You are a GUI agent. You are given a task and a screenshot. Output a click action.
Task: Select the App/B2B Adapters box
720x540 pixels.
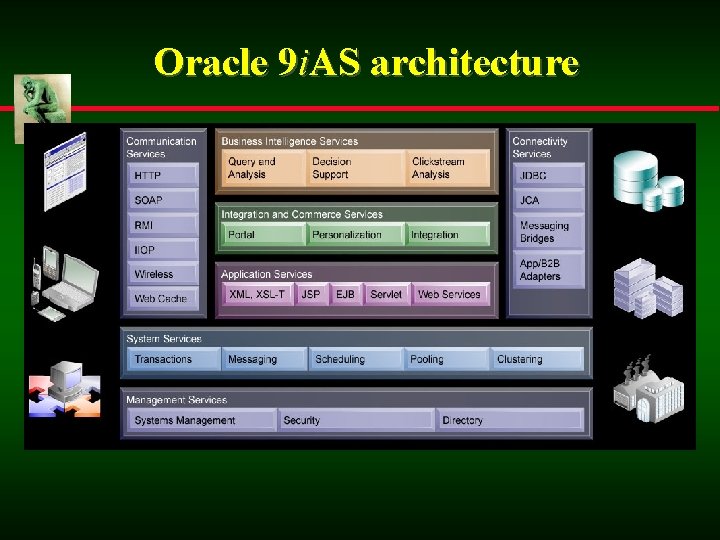tap(549, 270)
